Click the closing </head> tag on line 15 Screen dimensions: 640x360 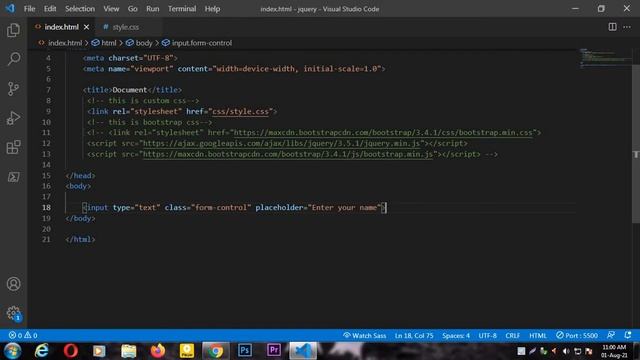[80, 176]
